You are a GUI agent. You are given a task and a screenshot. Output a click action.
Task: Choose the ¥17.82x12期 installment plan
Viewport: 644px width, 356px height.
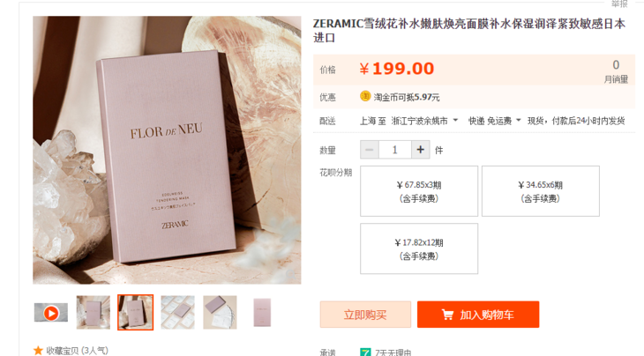pos(419,248)
